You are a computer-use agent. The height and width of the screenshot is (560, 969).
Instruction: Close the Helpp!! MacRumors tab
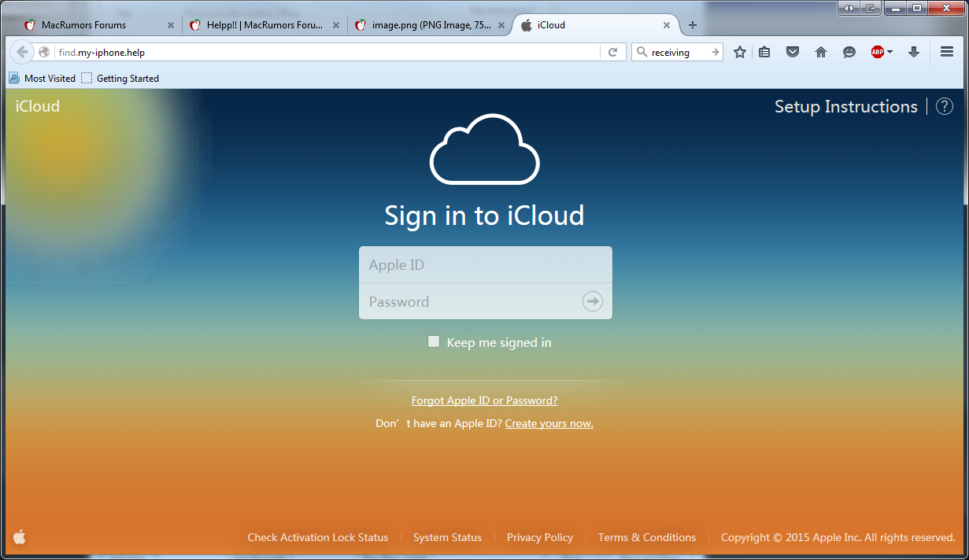336,25
